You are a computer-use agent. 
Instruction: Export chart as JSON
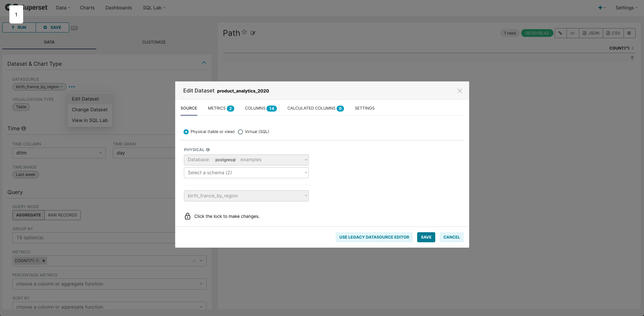591,33
